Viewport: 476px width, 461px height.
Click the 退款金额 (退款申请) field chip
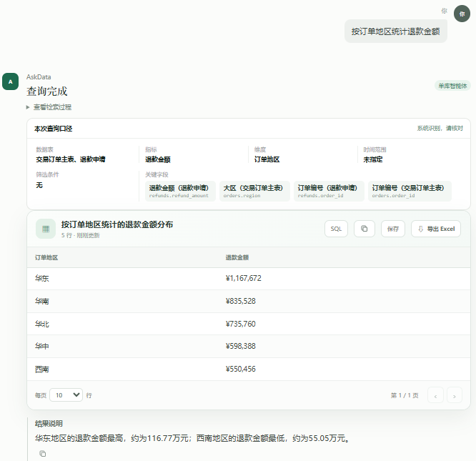coord(180,192)
